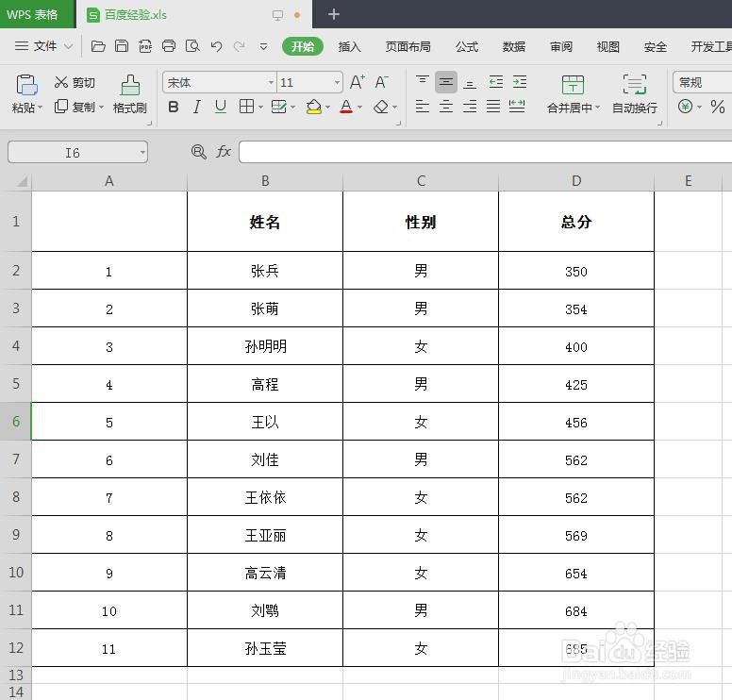Switch to 插入 Insert tab
This screenshot has width=732, height=700.
pos(349,46)
